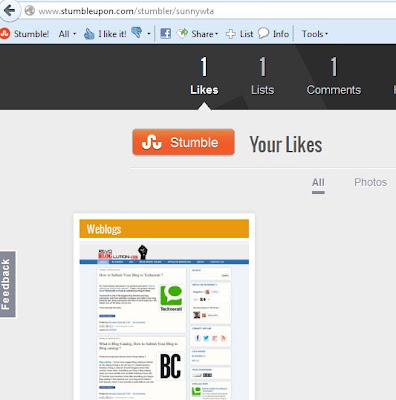Open Info speech bubble icon
Screen dimensions: 396x400
point(263,33)
